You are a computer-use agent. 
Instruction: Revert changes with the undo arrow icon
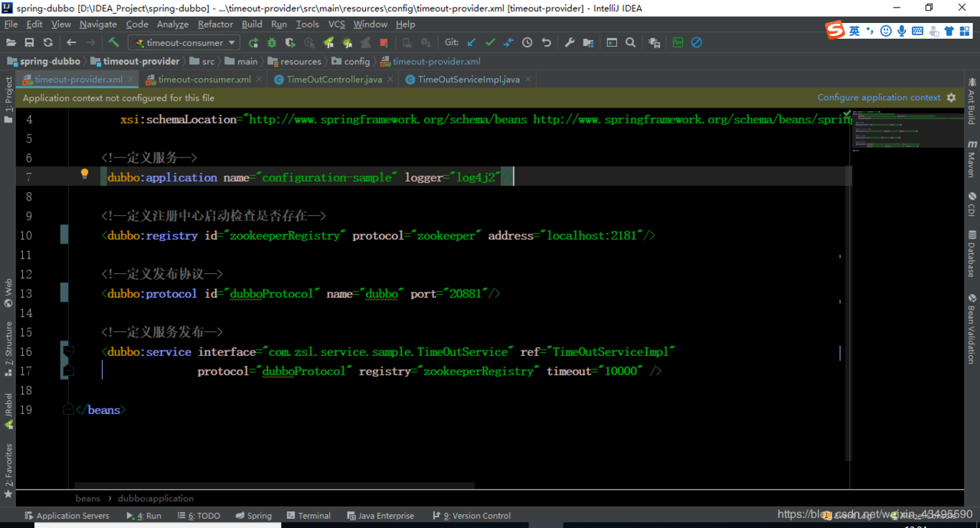tap(546, 43)
